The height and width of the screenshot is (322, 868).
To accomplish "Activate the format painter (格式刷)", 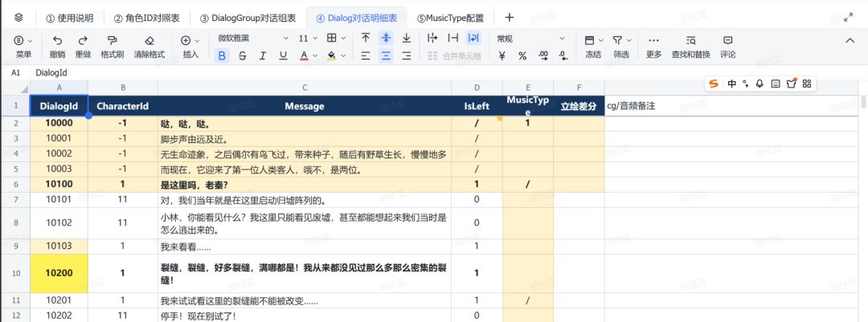I will tap(112, 46).
